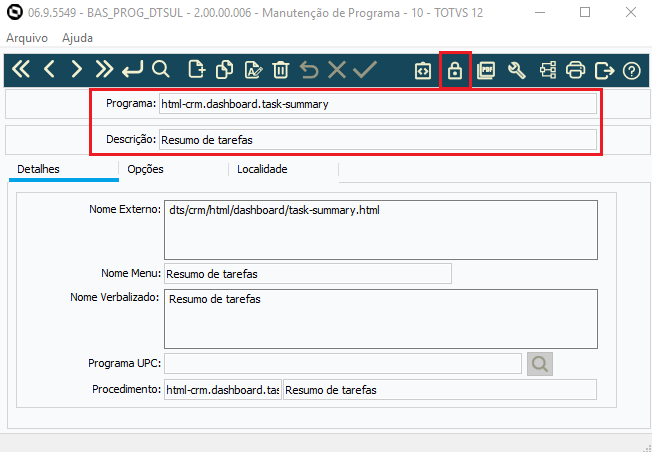
Task: Click the wrench tools icon
Action: point(517,70)
